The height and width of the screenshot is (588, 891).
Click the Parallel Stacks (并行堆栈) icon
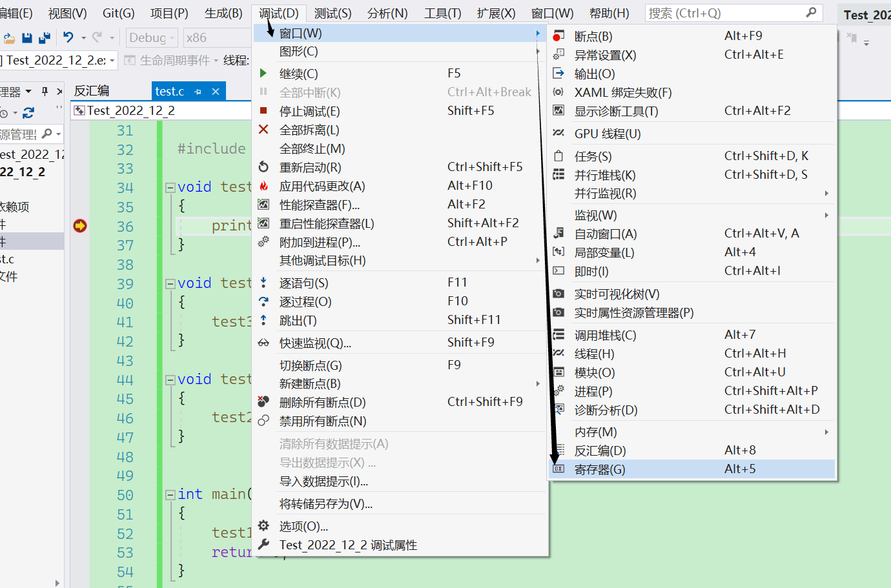(558, 174)
